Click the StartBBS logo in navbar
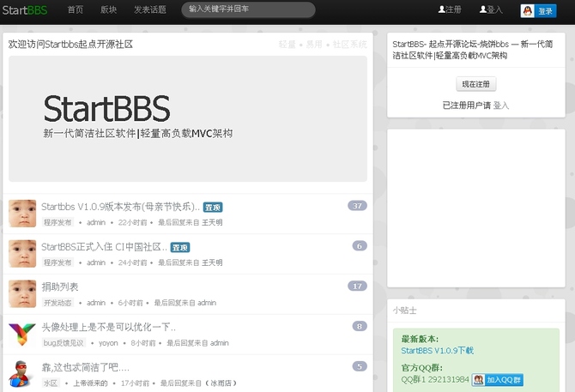The image size is (575, 392). click(25, 10)
